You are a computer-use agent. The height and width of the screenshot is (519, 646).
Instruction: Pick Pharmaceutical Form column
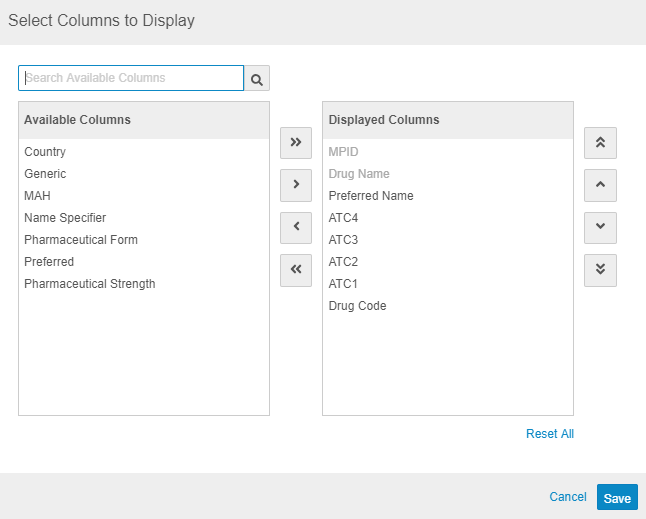tap(81, 240)
